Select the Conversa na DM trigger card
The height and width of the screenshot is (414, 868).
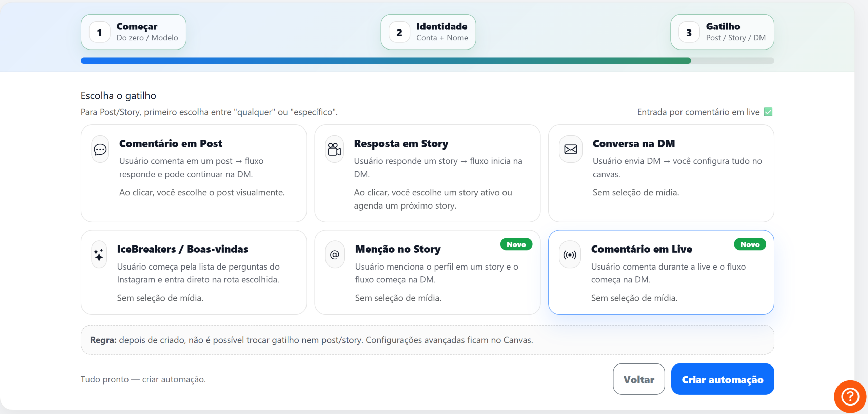[x=661, y=173]
